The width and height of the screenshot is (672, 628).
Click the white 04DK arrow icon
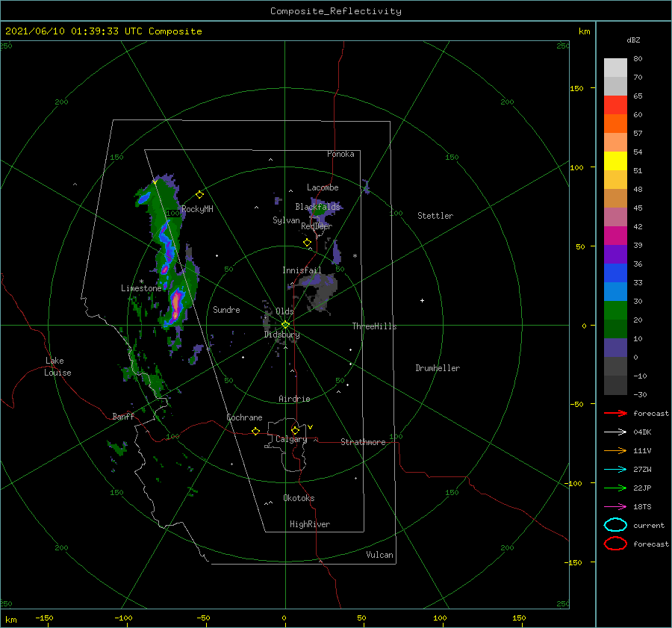(x=615, y=432)
